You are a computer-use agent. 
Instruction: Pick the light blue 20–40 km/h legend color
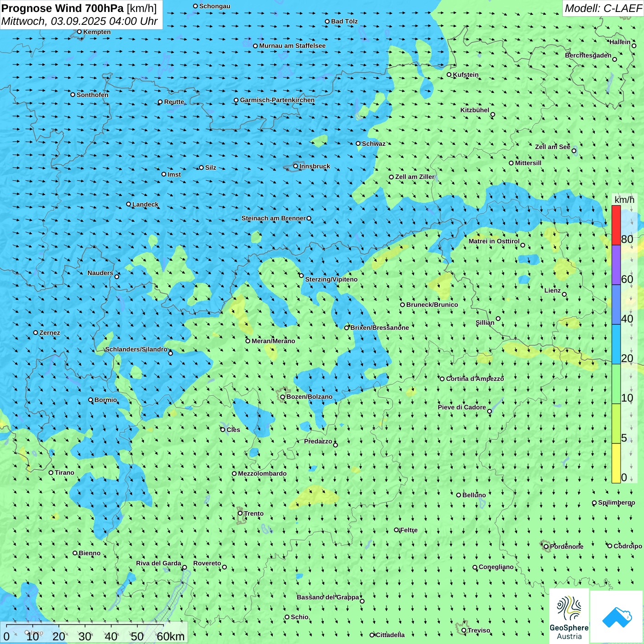click(616, 344)
